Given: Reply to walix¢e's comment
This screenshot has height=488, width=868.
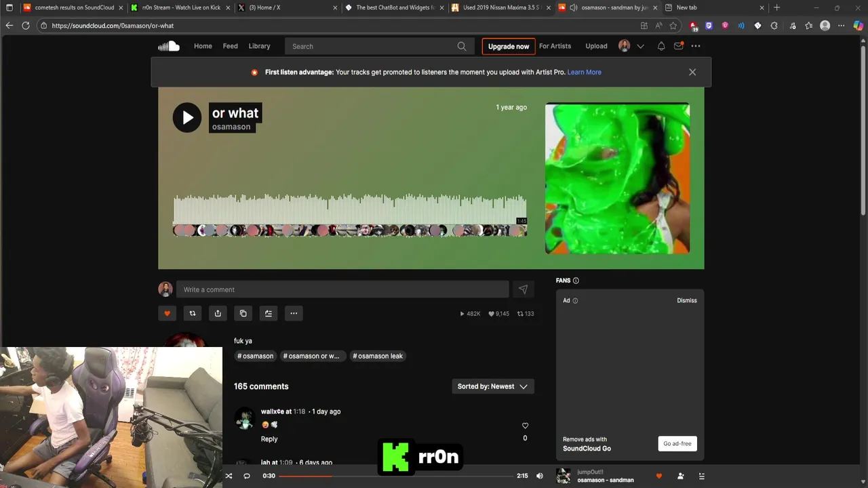Looking at the screenshot, I should (x=269, y=439).
